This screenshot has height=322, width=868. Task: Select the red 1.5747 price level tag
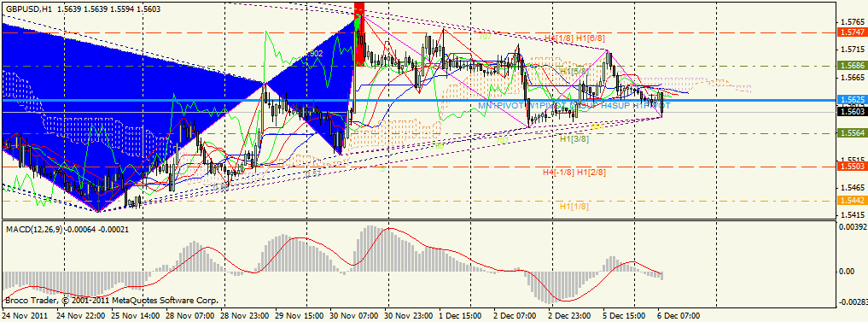coord(849,32)
